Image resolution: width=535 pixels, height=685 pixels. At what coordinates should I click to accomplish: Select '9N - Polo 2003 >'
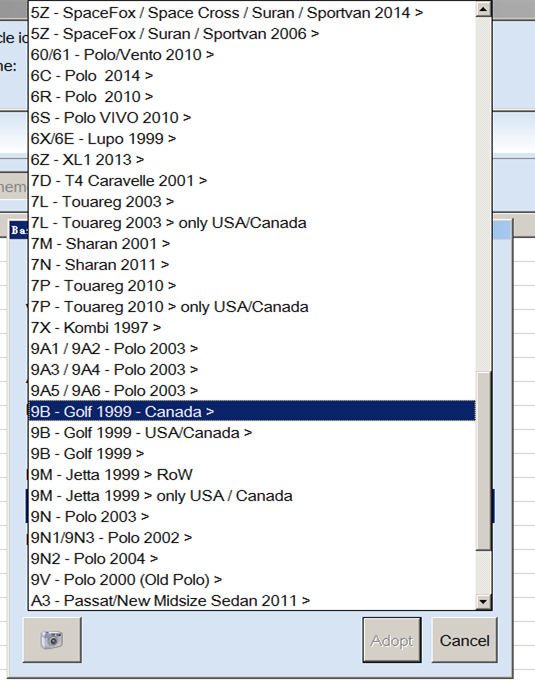252,517
